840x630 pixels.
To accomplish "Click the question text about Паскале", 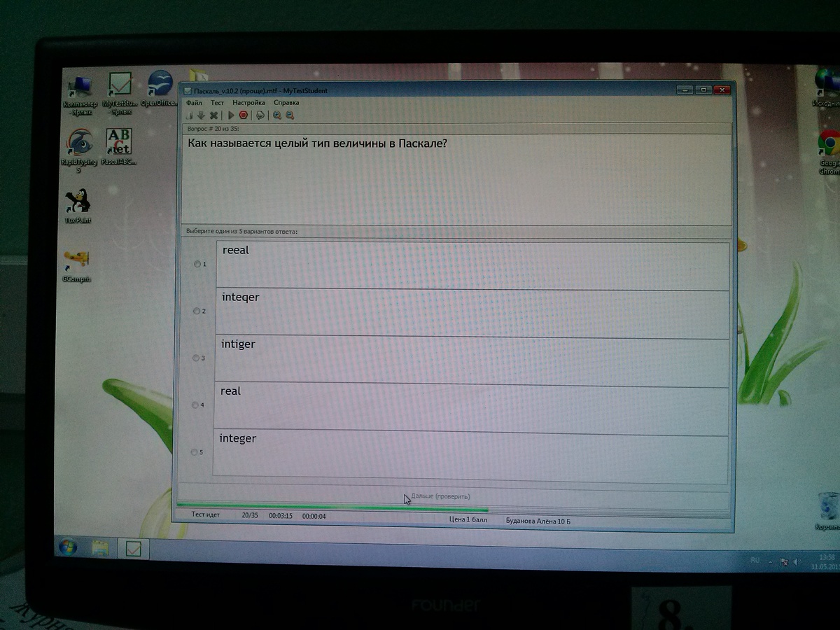I will (x=317, y=143).
